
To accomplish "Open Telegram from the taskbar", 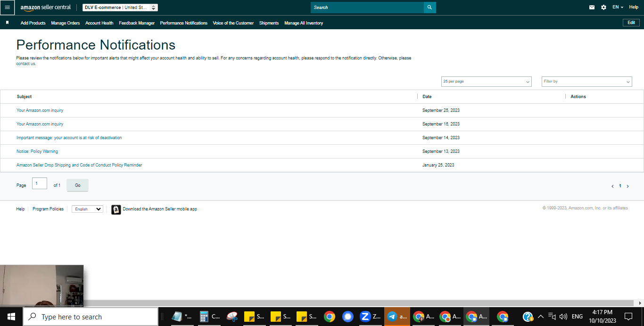I will tap(397, 317).
